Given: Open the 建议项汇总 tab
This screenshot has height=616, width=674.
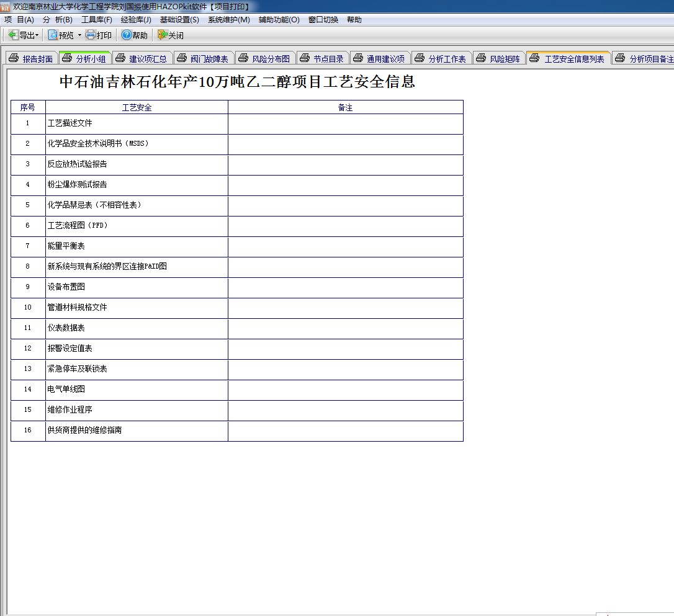Looking at the screenshot, I should (142, 58).
